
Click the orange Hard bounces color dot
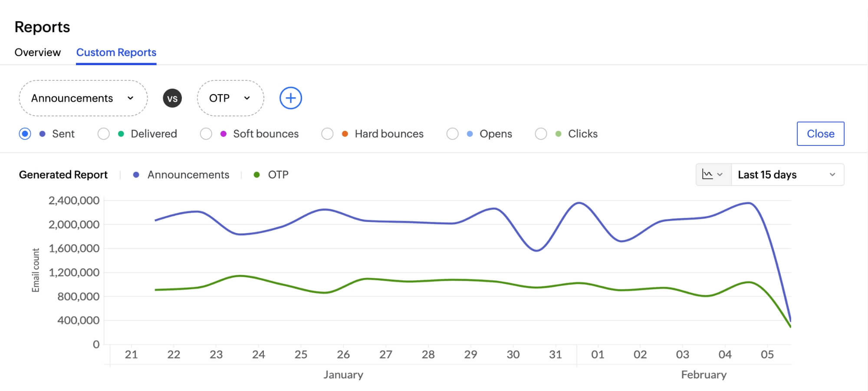(x=345, y=134)
